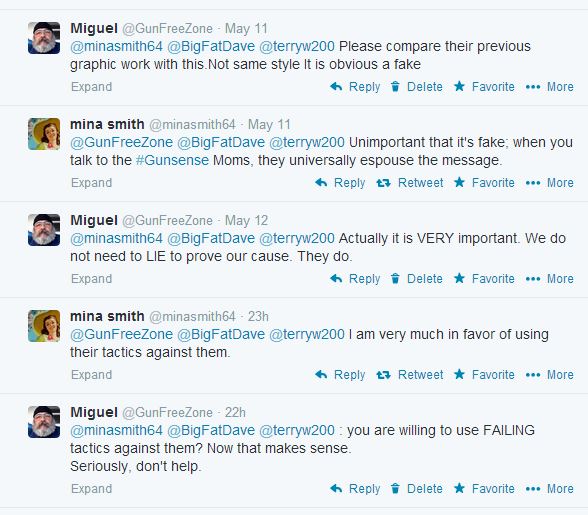The height and width of the screenshot is (515, 588).
Task: Retweet mina smith's Gunsense Moms tweet
Action: (x=410, y=183)
